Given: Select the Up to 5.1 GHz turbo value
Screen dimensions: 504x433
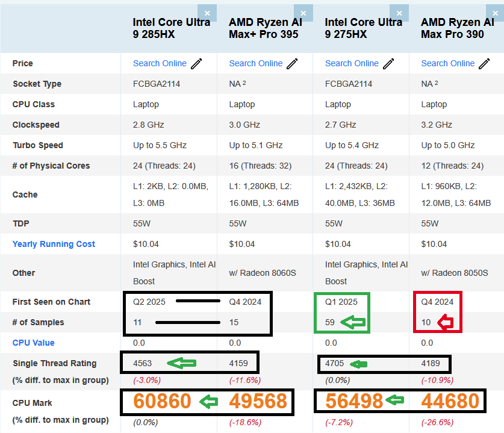Looking at the screenshot, I should click(256, 145).
